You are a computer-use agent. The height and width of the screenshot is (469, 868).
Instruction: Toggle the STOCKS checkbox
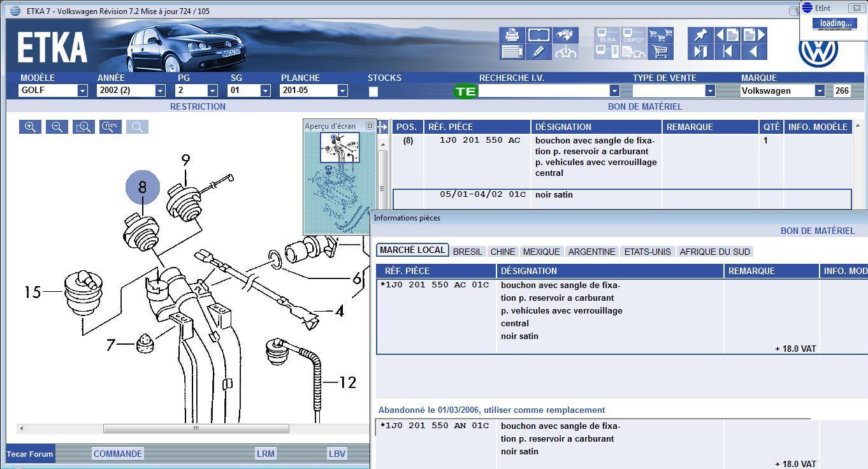pos(373,92)
